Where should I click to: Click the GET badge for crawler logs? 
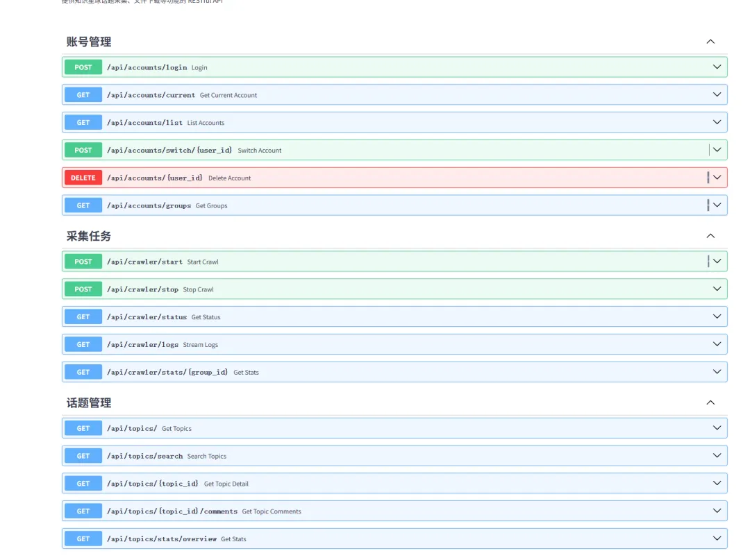pos(83,344)
